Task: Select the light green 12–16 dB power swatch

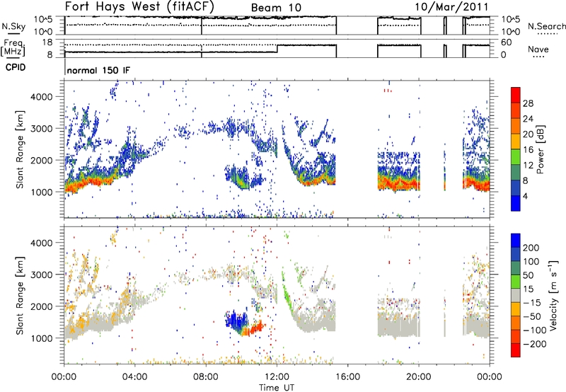Action: (516, 157)
